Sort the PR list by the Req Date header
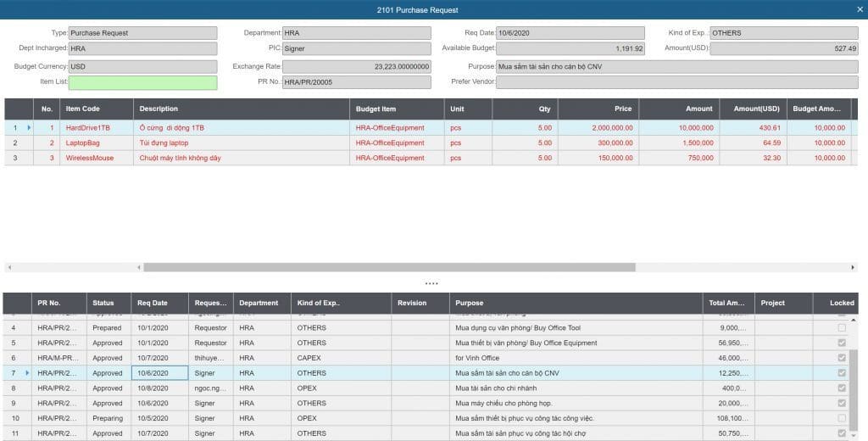 click(x=159, y=303)
